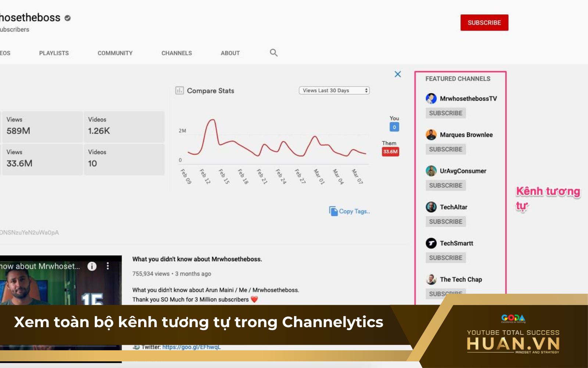Click the video info (i) icon
The height and width of the screenshot is (368, 588).
tap(92, 266)
